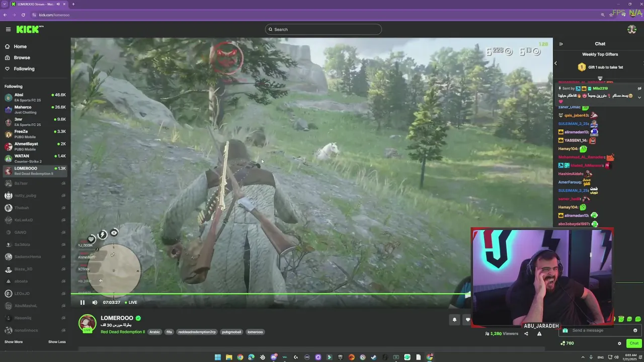Open Absi channel from Following list
Viewport: 644px width, 362px height.
[35, 97]
